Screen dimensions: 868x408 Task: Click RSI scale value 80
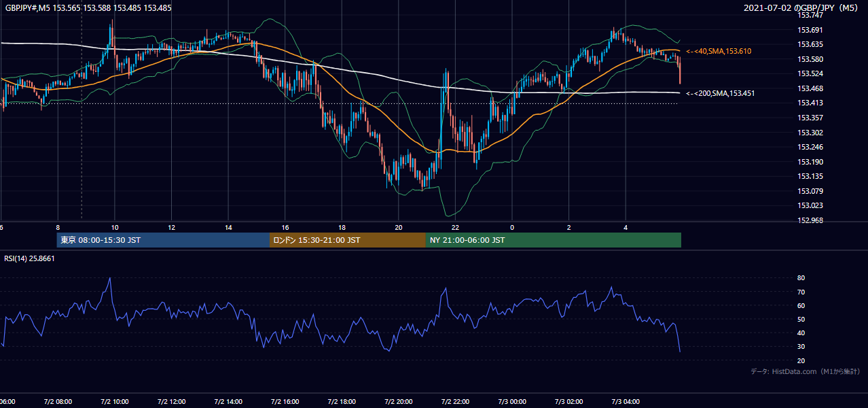(801, 278)
